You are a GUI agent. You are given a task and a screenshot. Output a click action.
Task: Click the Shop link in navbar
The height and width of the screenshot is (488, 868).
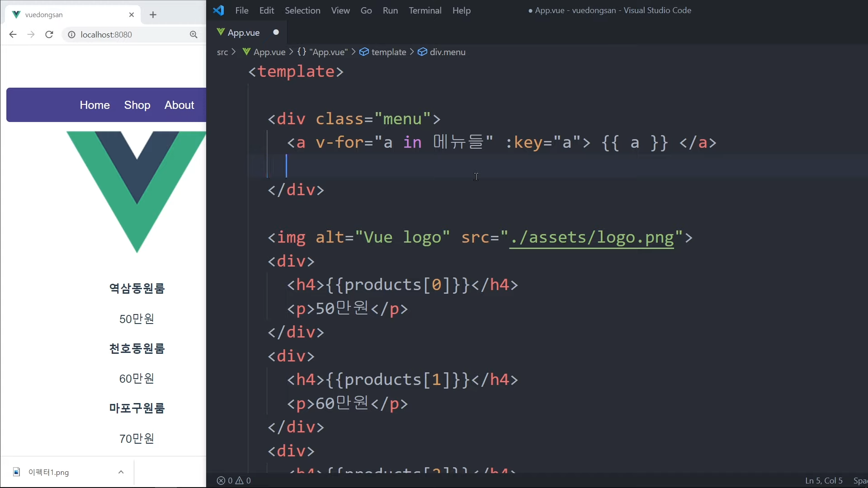137,105
